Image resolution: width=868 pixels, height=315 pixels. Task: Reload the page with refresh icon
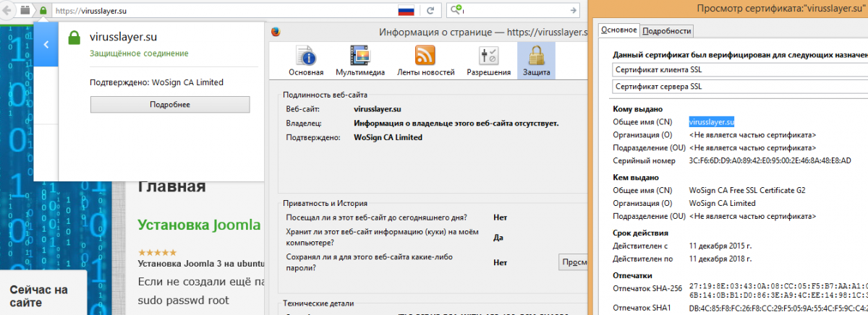[430, 11]
